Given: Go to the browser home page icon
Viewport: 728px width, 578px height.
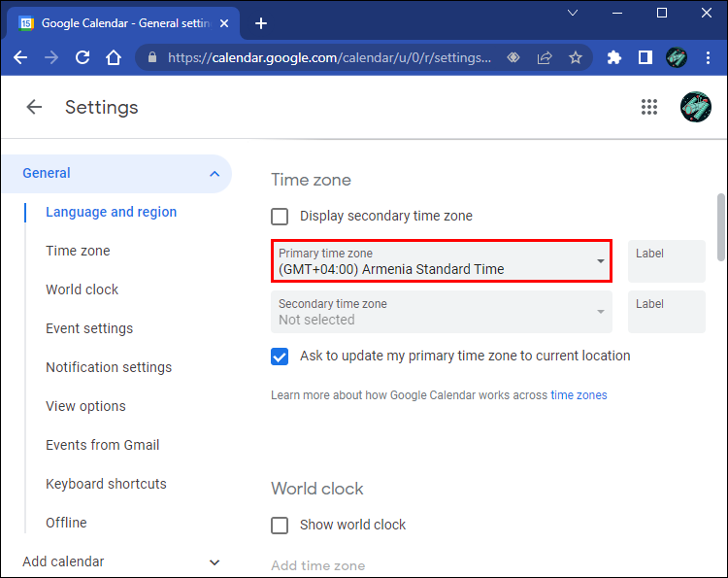Looking at the screenshot, I should click(x=114, y=57).
